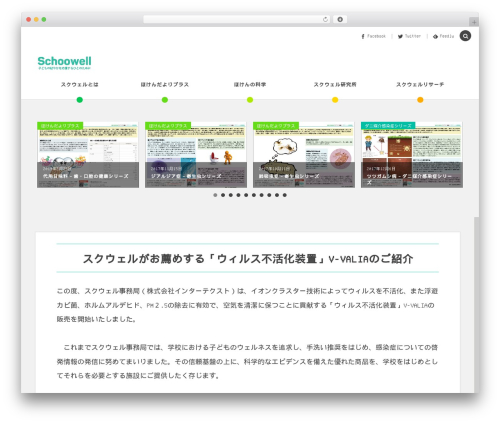Image resolution: width=500 pixels, height=423 pixels.
Task: Click the article heading about V-VALIA
Action: click(x=248, y=259)
